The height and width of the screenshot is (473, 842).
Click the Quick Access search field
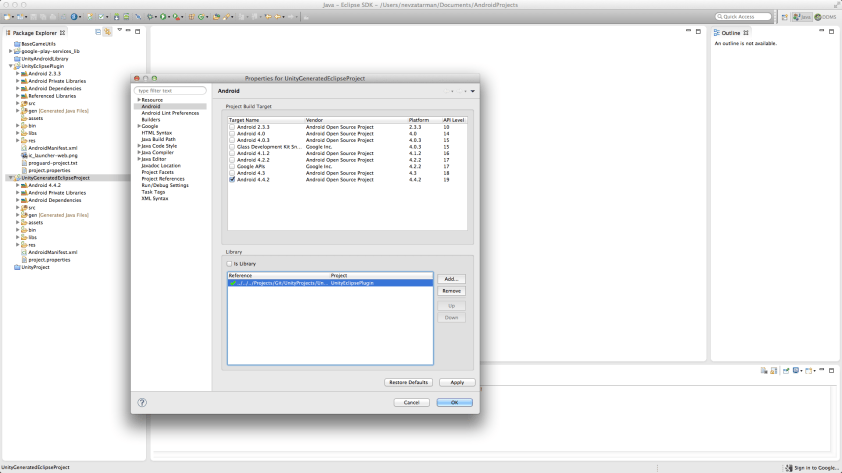pyautogui.click(x=743, y=17)
